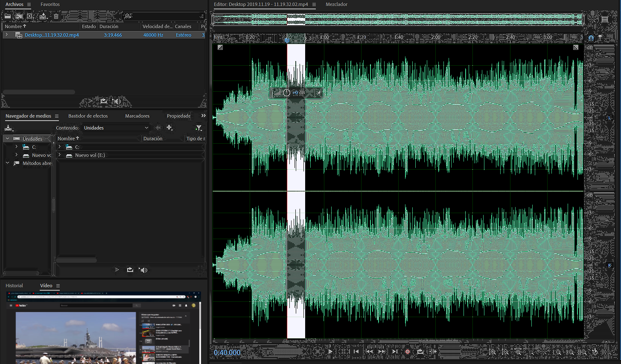621x364 pixels.
Task: Jump to next with the skip-forward button
Action: tap(395, 352)
